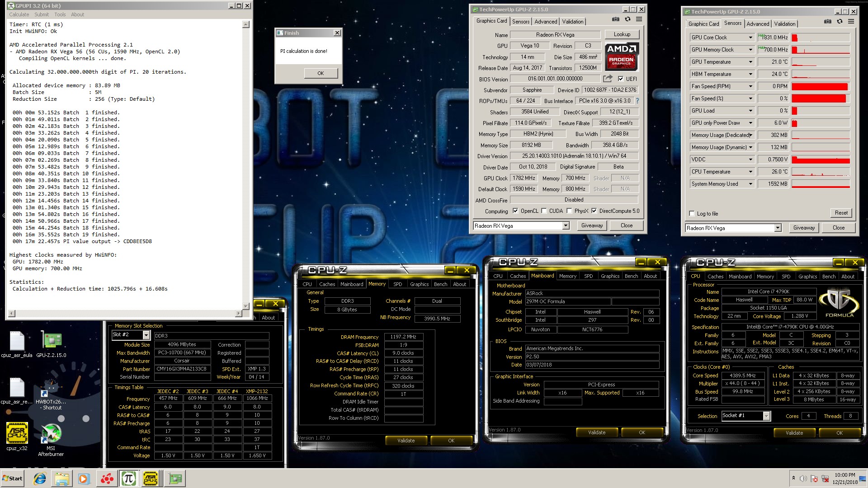Open Windows Explorer folder on the taskbar
The width and height of the screenshot is (868, 488).
pos(62,479)
